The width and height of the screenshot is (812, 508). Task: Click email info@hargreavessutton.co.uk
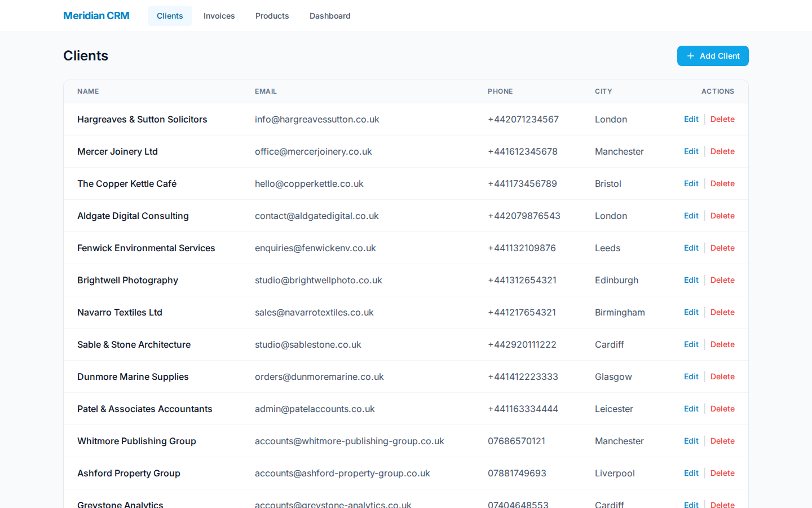tap(317, 119)
